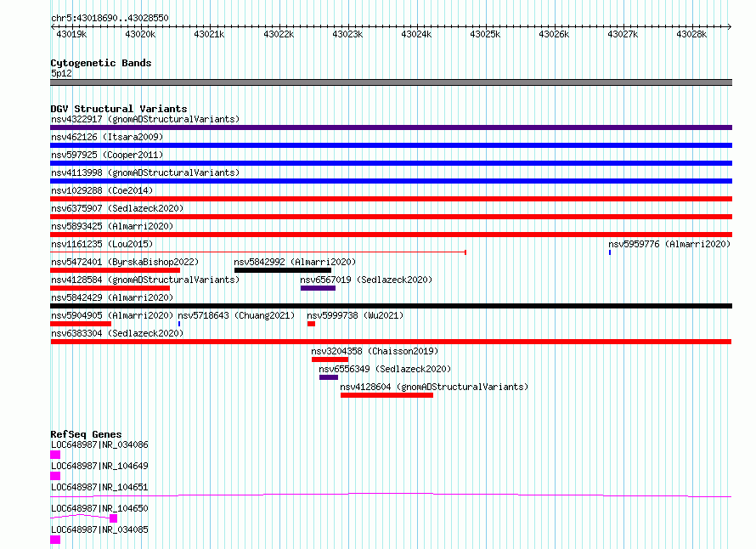Open nsv6375907 (Sedlazeck2020) label
This screenshot has height=549, width=756.
(x=117, y=208)
